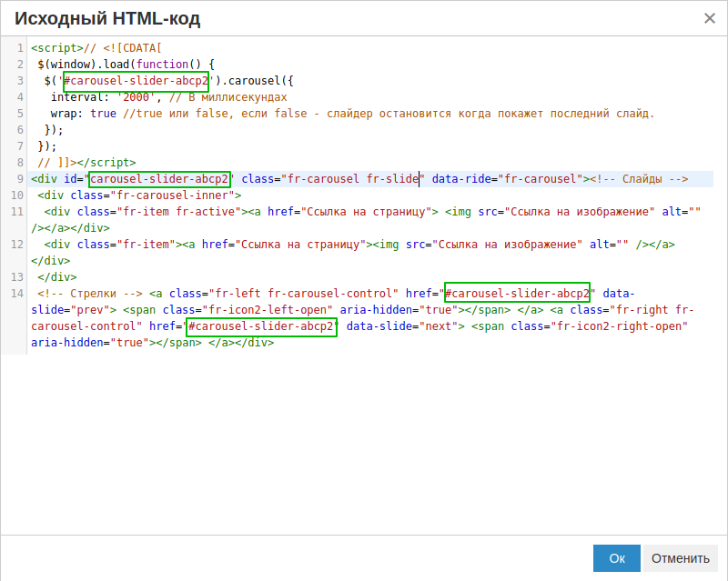
Task: Click line number 8 in gutter
Action: (x=20, y=163)
